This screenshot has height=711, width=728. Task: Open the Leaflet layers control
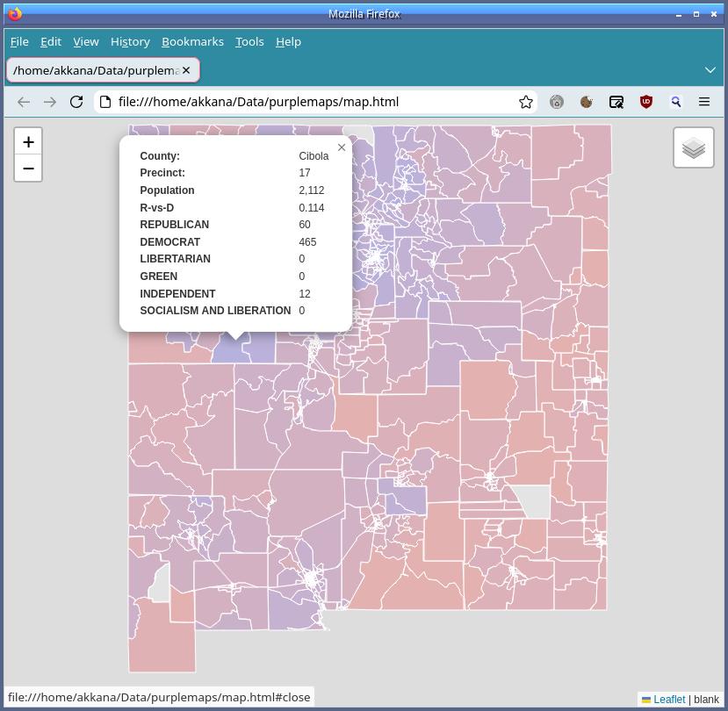[x=693, y=147]
